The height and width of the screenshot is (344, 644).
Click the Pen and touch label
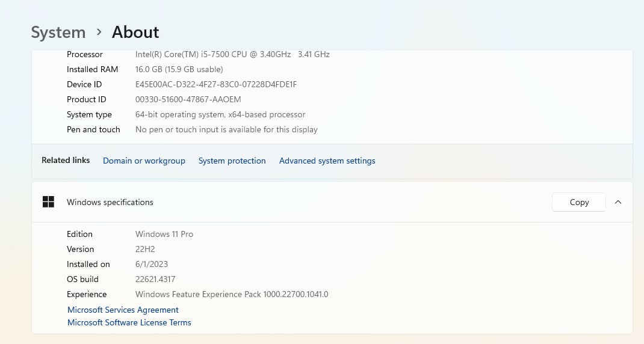[93, 130]
